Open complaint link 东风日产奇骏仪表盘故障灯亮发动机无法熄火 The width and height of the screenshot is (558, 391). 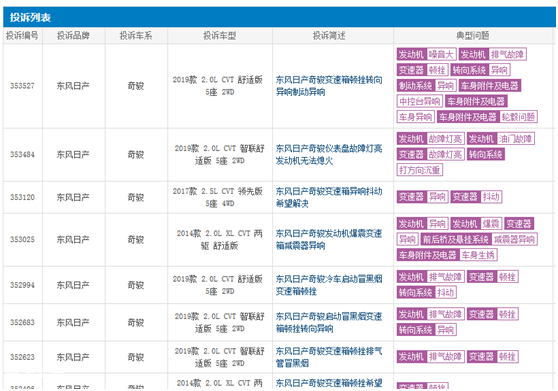point(329,154)
